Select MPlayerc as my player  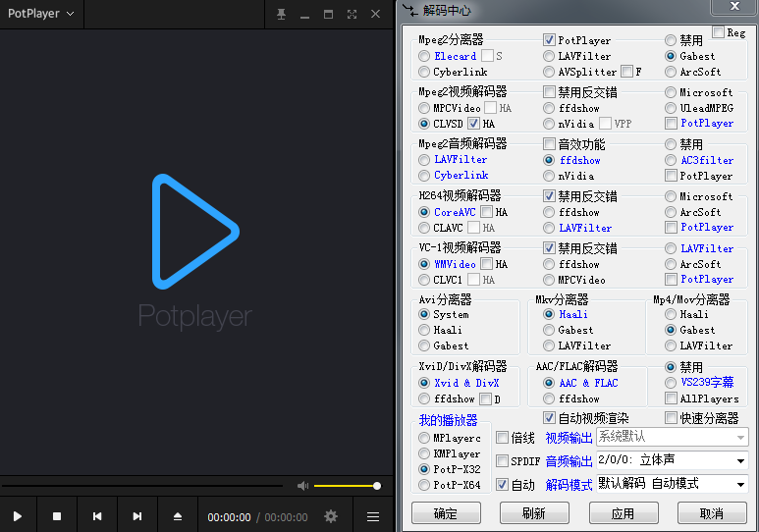pos(424,438)
